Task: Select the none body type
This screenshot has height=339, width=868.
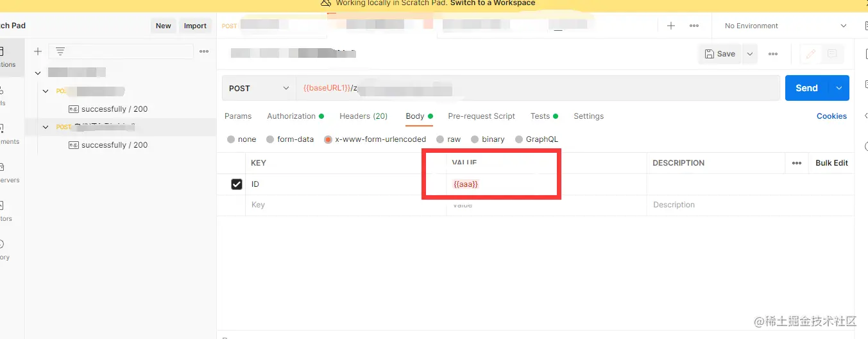Action: 242,139
